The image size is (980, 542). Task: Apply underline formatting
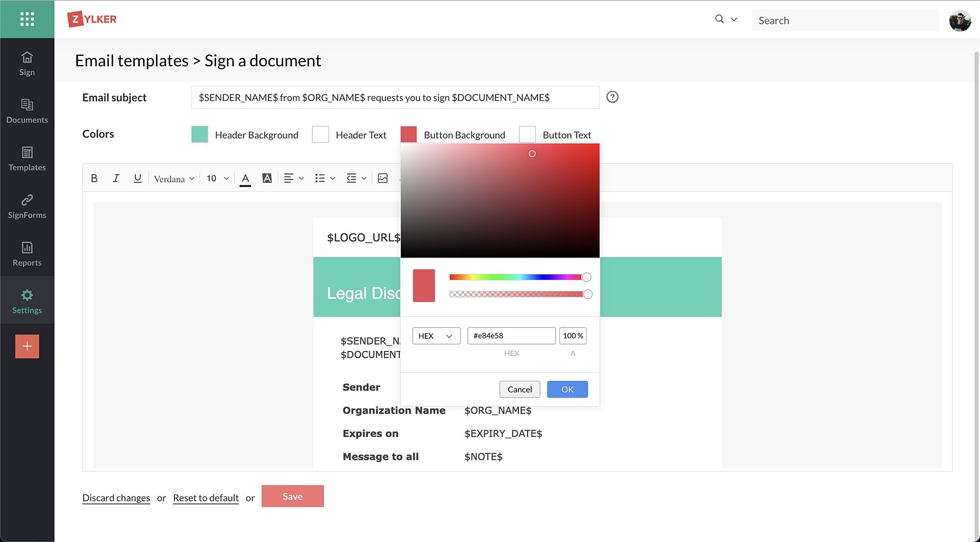coord(137,178)
